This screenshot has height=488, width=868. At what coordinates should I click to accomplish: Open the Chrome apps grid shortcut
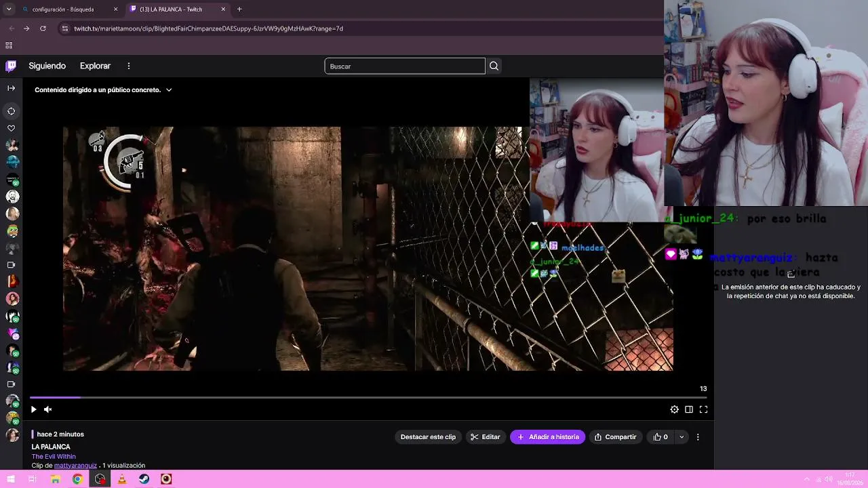pyautogui.click(x=9, y=45)
